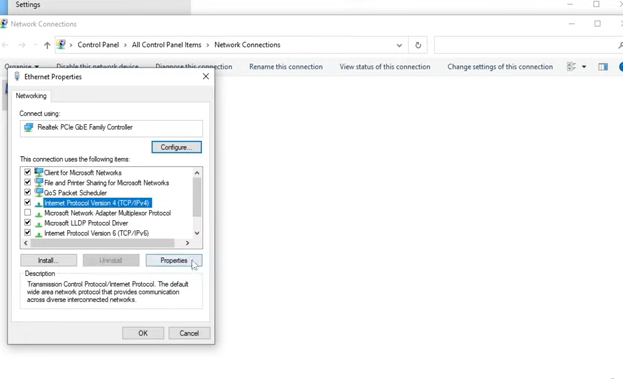The height and width of the screenshot is (379, 623).
Task: Select the File and Printer Sharing icon
Action: click(x=39, y=182)
